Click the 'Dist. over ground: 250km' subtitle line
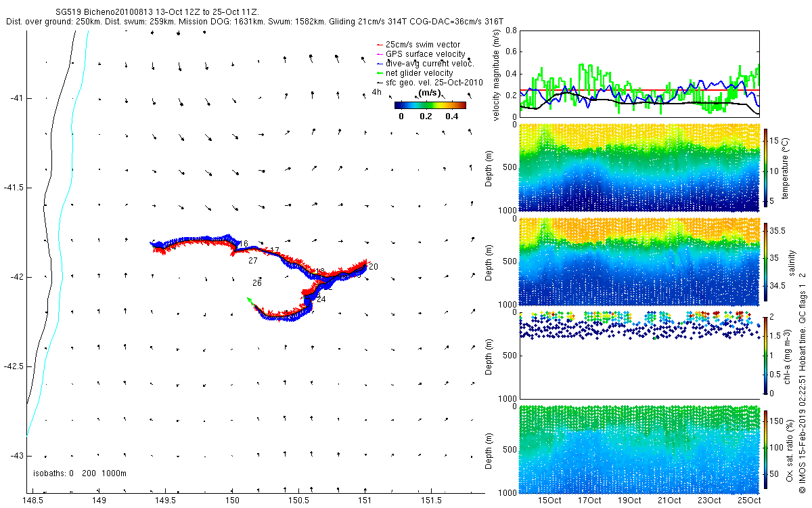 point(254,22)
